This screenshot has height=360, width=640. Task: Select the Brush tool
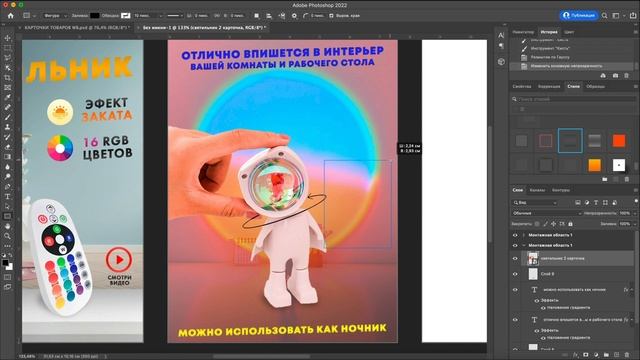[7, 117]
